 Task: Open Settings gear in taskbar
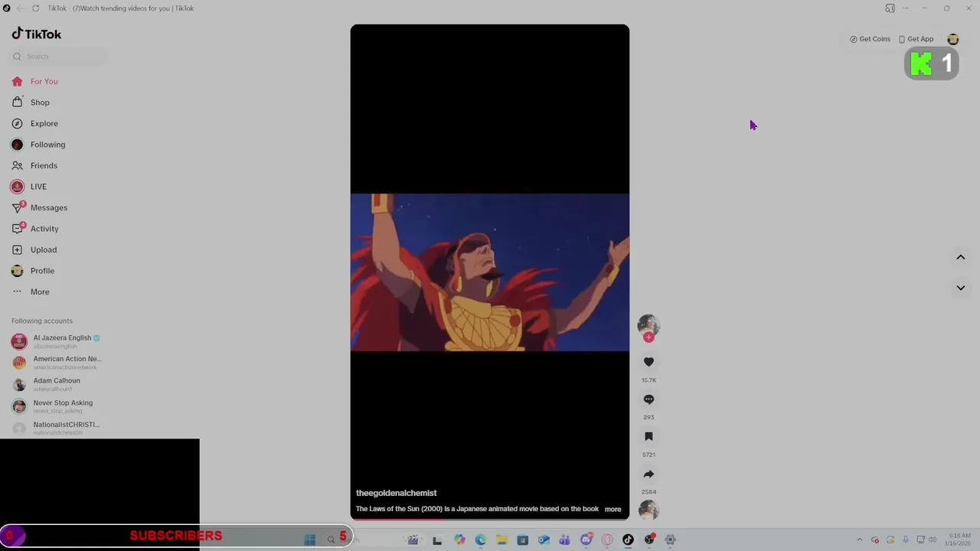pyautogui.click(x=670, y=540)
